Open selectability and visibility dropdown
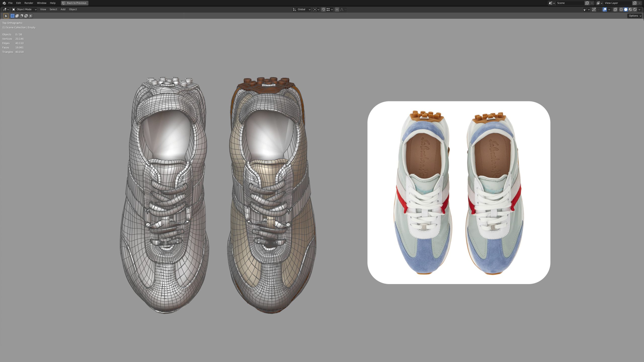 click(x=587, y=10)
